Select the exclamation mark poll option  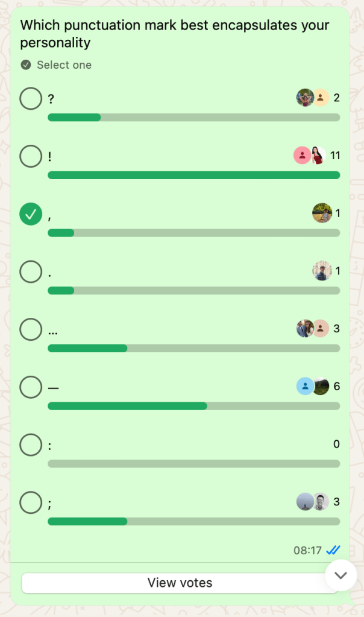[31, 156]
